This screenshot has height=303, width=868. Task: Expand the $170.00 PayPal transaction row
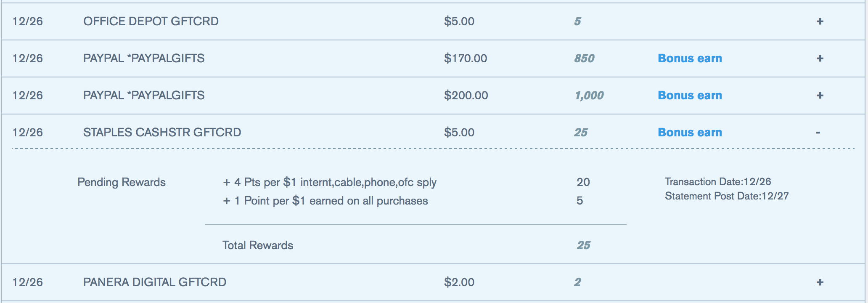820,58
